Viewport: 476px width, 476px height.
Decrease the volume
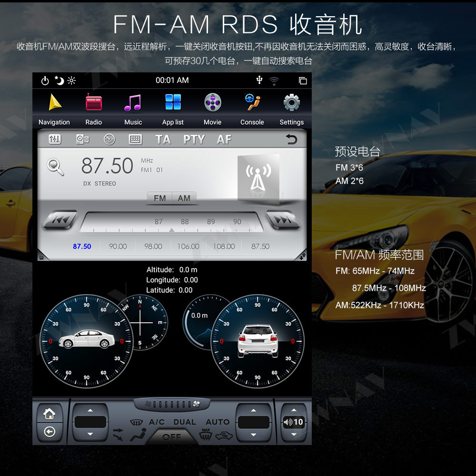point(294,435)
